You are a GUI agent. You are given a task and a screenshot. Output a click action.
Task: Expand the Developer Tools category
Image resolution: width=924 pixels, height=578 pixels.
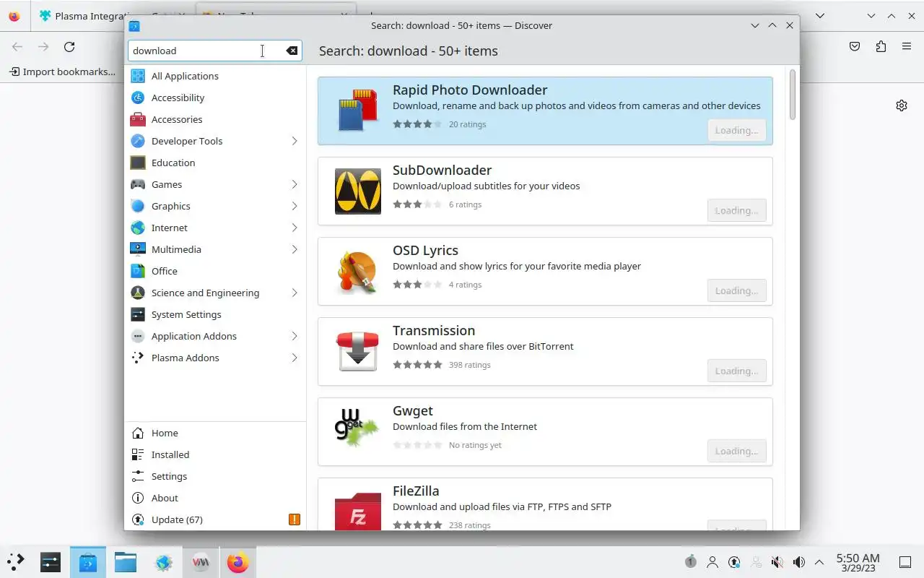click(295, 141)
